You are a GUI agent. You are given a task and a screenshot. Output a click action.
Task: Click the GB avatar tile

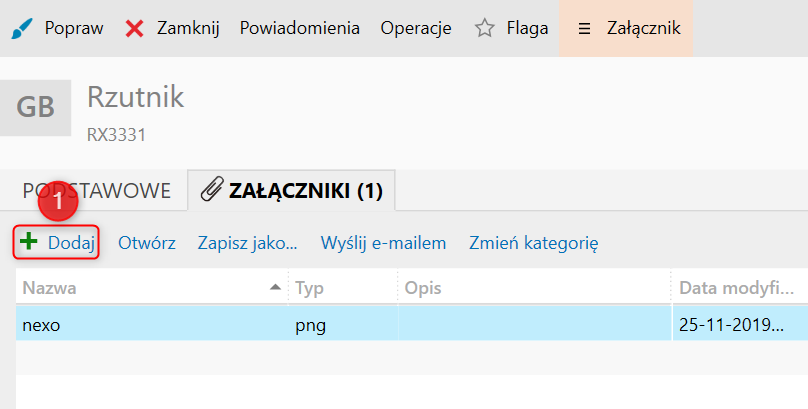[36, 106]
